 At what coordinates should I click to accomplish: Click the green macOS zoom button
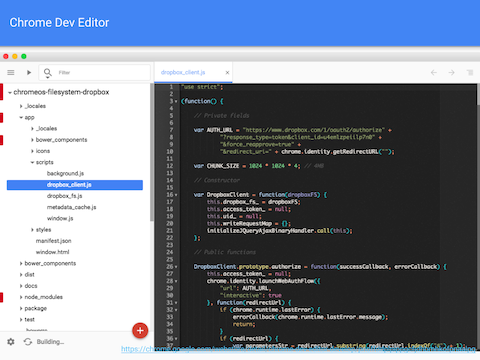[24, 56]
